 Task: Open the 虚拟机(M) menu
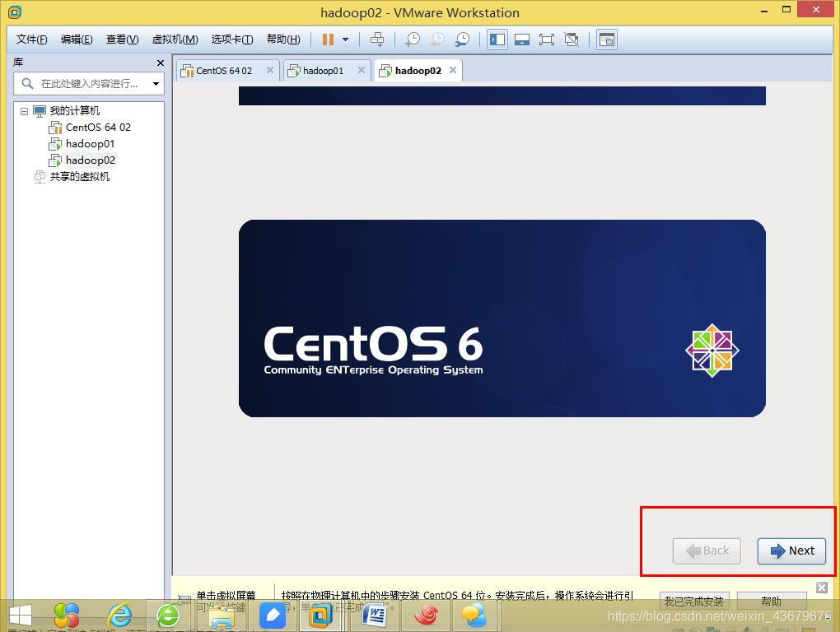click(175, 39)
